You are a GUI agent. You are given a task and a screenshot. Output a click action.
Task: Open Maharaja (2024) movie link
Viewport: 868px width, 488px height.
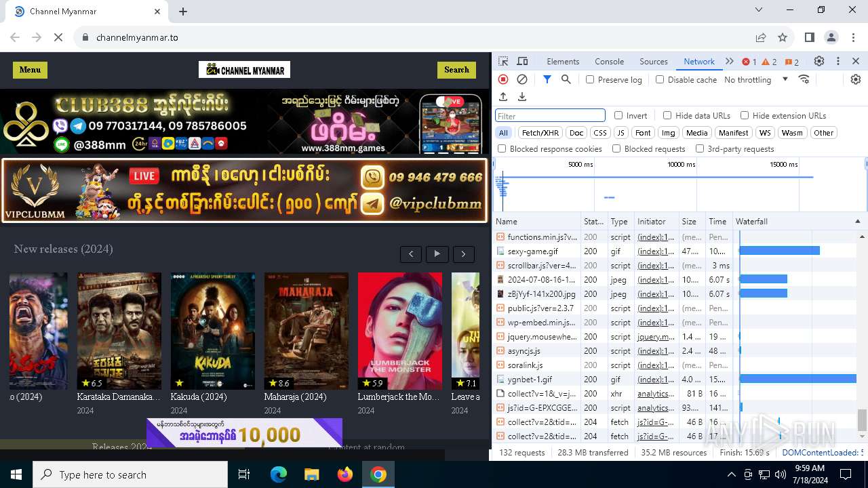coord(296,396)
